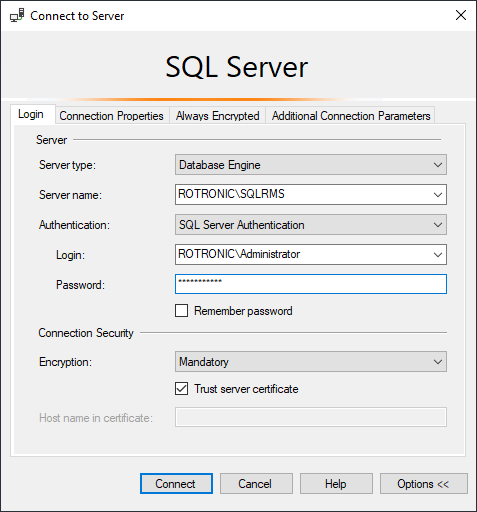Click into the Password field

311,284
